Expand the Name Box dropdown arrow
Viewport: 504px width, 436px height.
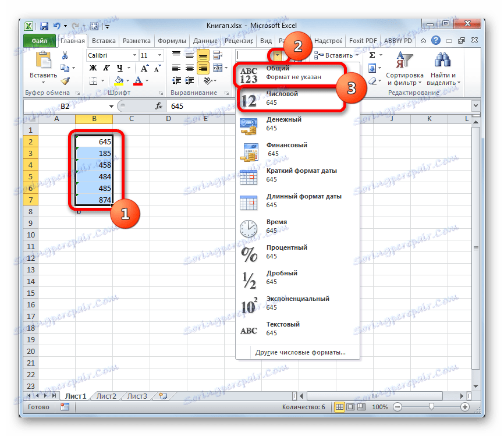[x=111, y=107]
